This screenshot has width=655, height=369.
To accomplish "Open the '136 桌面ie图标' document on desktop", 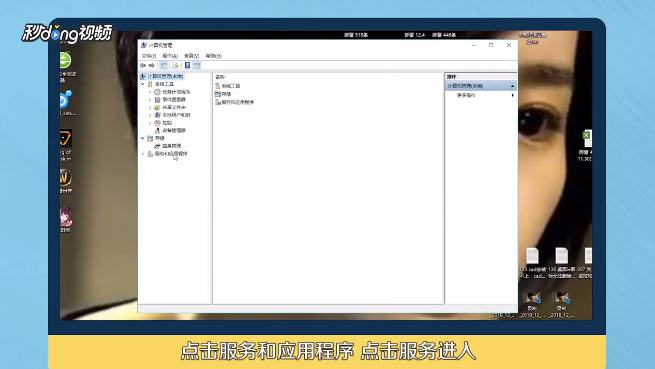I will click(x=561, y=256).
